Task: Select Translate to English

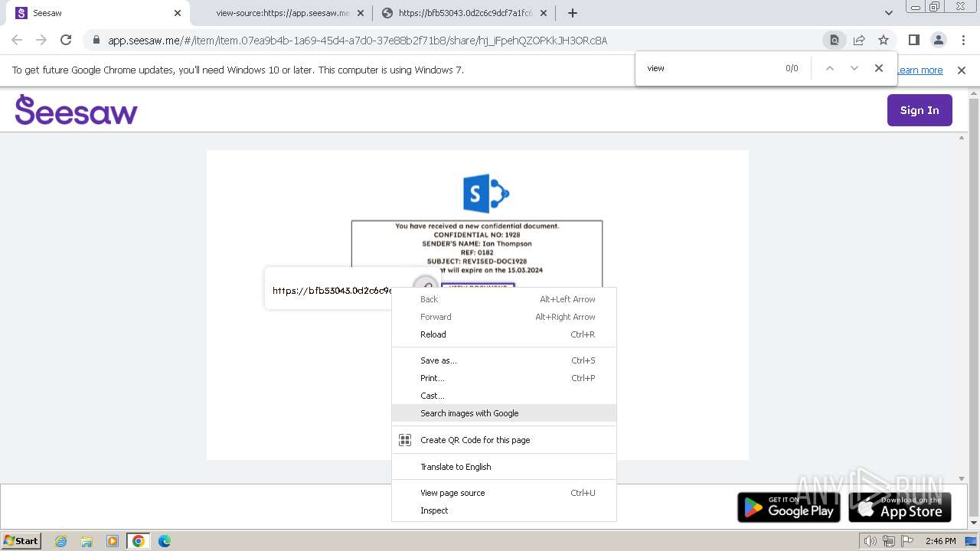Action: [504, 467]
